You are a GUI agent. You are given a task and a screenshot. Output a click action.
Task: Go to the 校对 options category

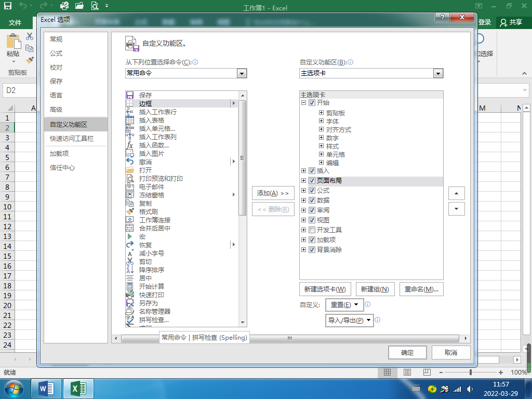point(76,68)
